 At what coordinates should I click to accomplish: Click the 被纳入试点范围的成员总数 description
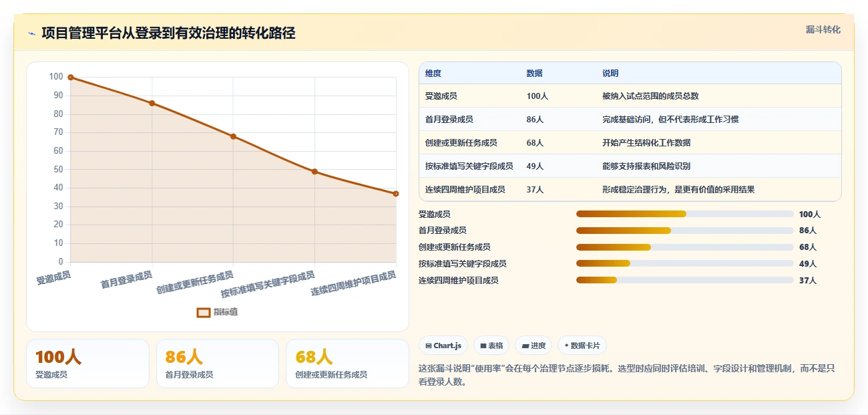650,96
